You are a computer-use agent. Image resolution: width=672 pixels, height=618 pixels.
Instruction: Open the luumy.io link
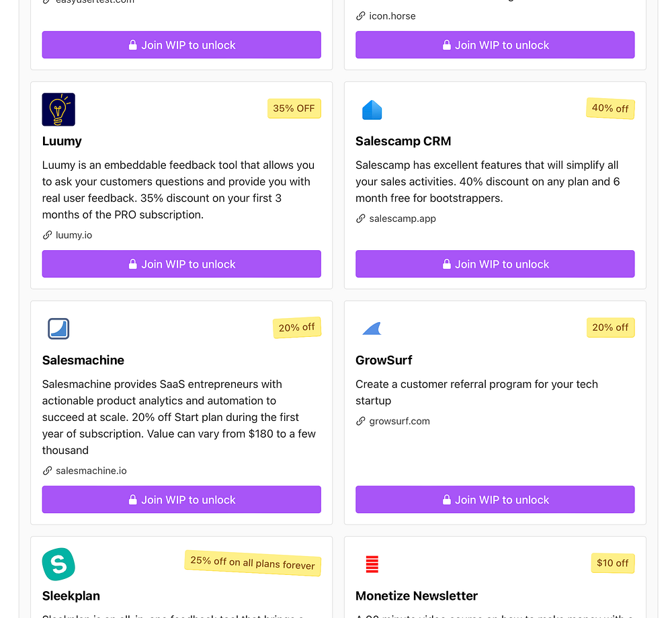pos(74,235)
